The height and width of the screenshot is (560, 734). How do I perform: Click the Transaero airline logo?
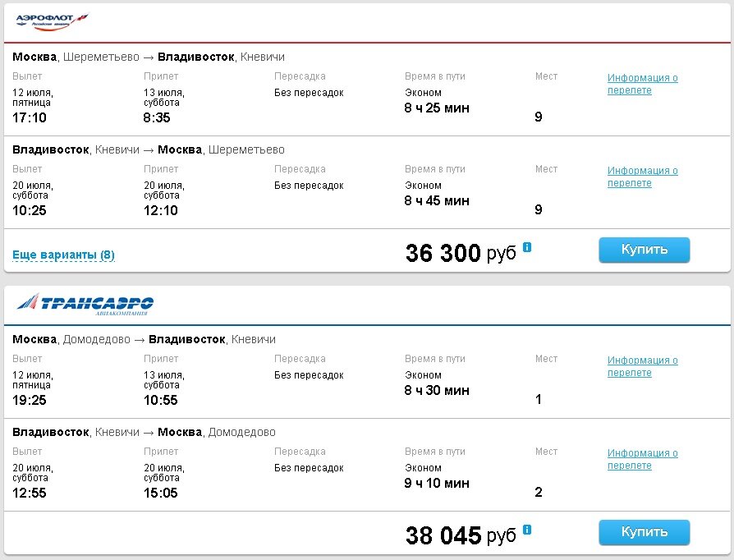tap(85, 303)
